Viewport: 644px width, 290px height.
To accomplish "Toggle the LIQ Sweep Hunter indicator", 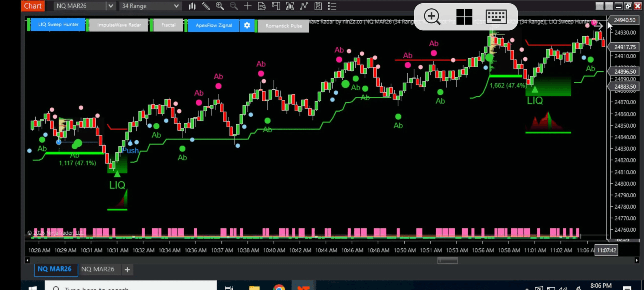I will [x=58, y=25].
